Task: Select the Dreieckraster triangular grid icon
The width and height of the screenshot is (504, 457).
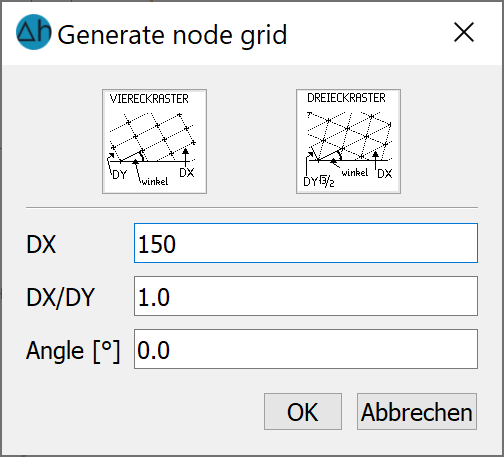Action: point(348,141)
